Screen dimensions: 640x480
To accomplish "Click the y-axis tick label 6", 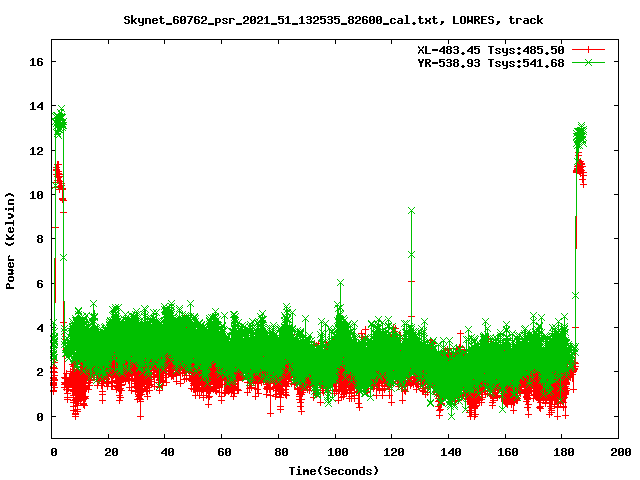I will (40, 284).
